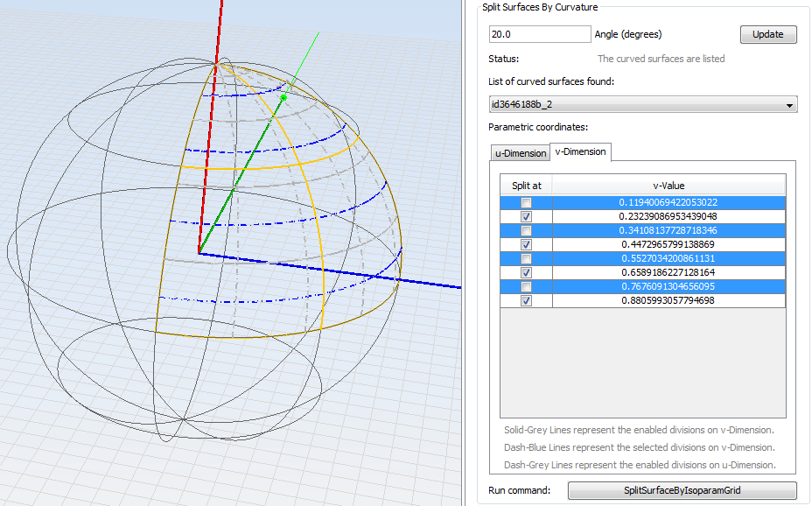Uncheck split at v-value 0.4472 checkbox

pyautogui.click(x=526, y=244)
